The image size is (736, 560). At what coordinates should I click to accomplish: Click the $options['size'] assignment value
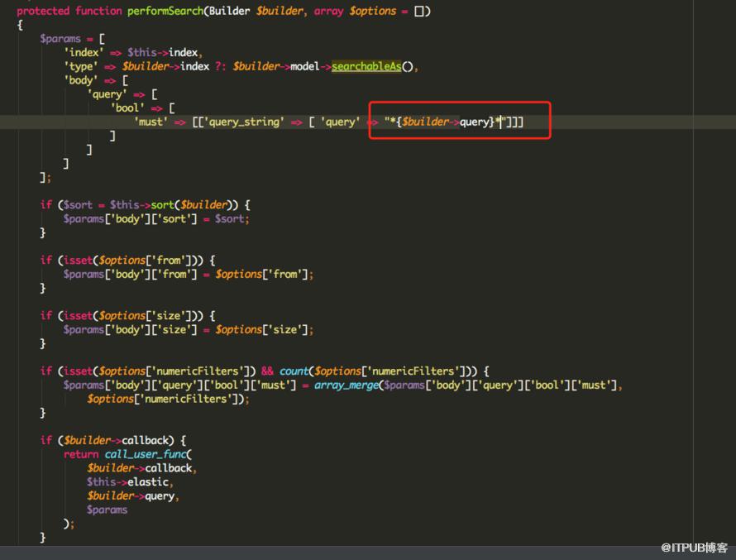pyautogui.click(x=262, y=329)
